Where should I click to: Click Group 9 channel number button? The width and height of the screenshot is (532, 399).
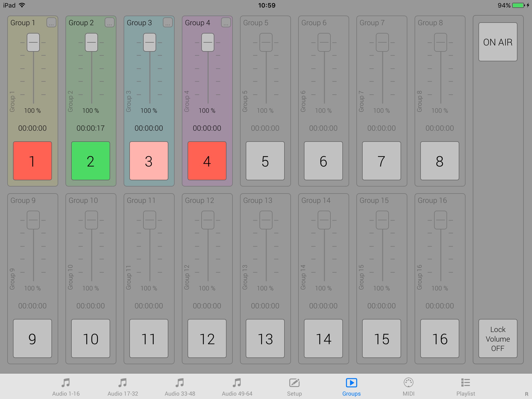[32, 338]
